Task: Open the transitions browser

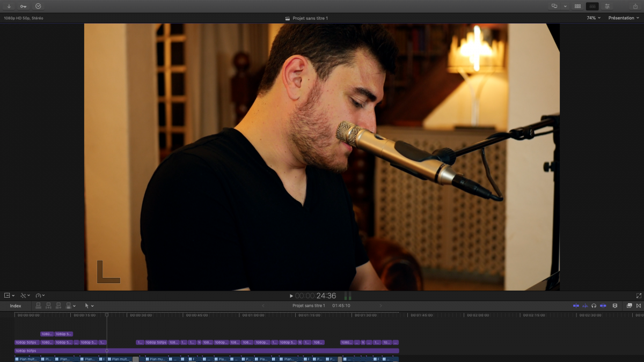Action: 639,306
